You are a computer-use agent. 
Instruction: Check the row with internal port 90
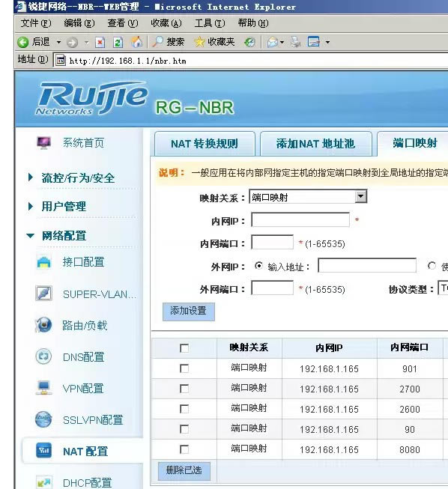[x=184, y=429]
